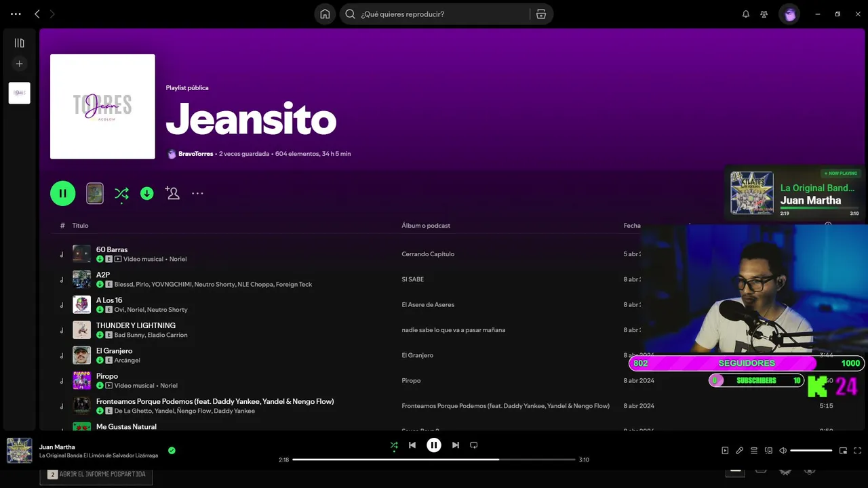Create a new playlist with plus icon
This screenshot has width=868, height=488.
pyautogui.click(x=19, y=64)
